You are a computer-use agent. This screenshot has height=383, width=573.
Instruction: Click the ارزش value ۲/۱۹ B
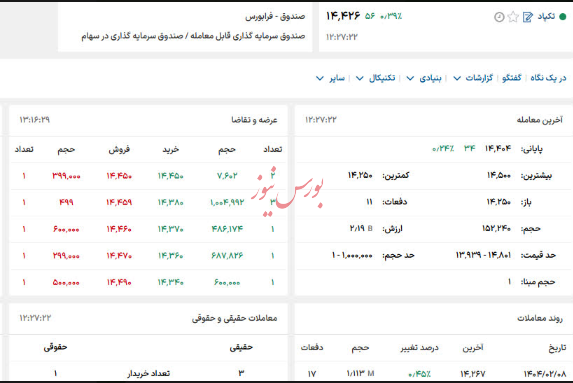(x=361, y=228)
